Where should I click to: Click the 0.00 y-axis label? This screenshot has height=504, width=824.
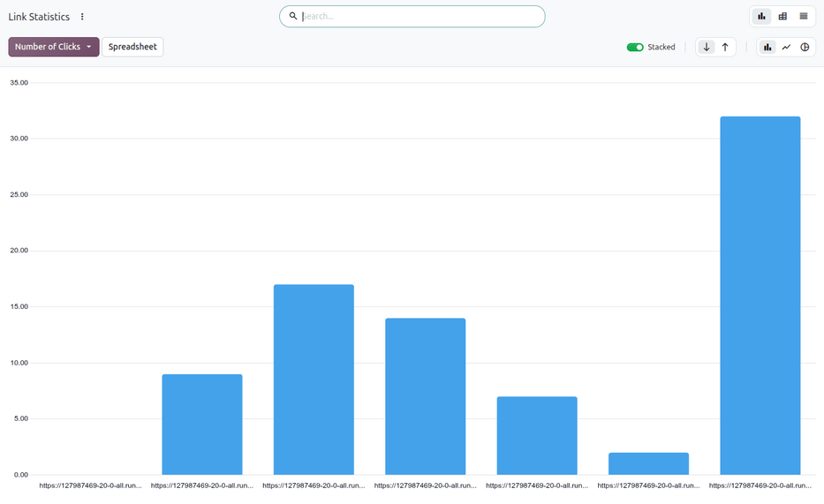pos(21,475)
